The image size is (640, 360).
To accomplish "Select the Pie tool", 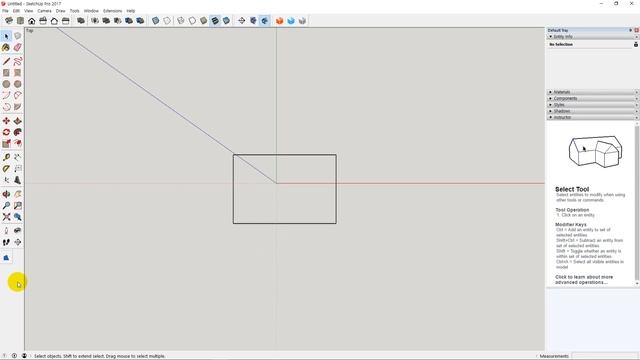I will [x=18, y=107].
